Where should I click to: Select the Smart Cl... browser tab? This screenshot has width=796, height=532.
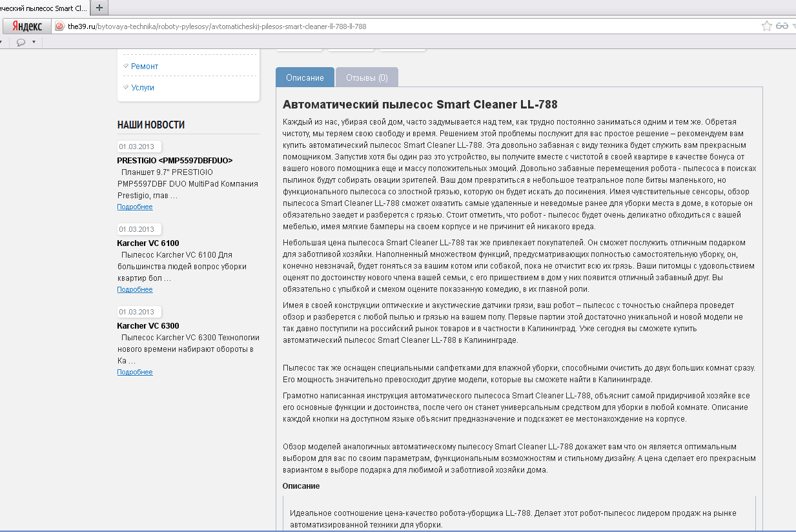(44, 8)
